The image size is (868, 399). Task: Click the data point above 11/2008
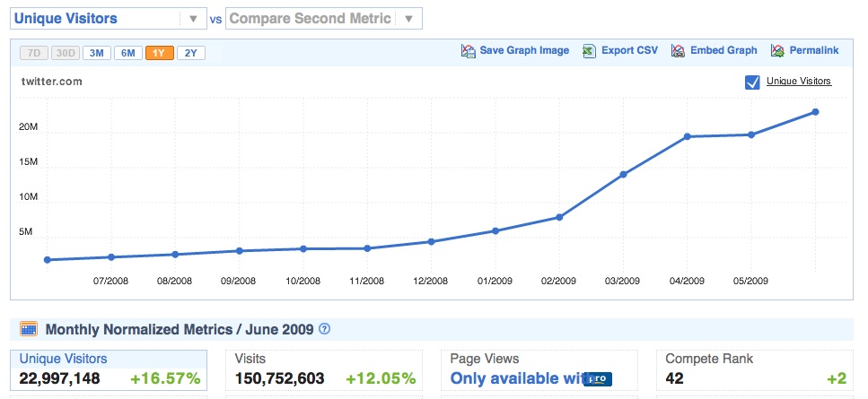pos(367,248)
